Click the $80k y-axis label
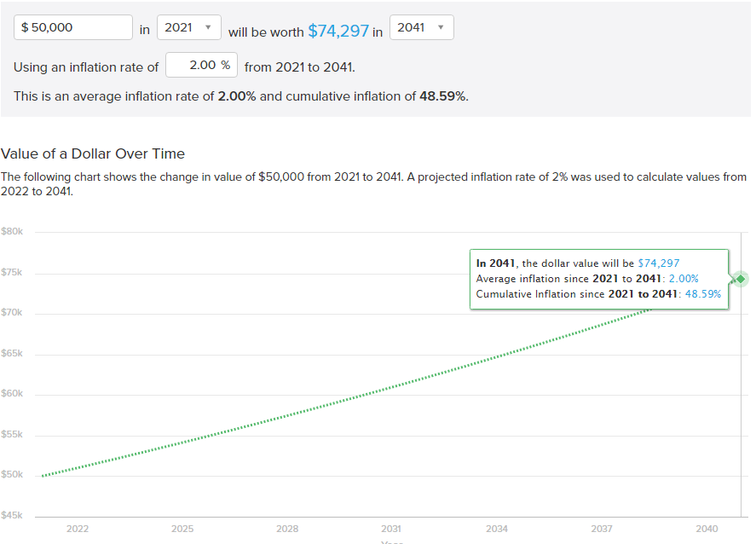The image size is (756, 544). point(12,231)
